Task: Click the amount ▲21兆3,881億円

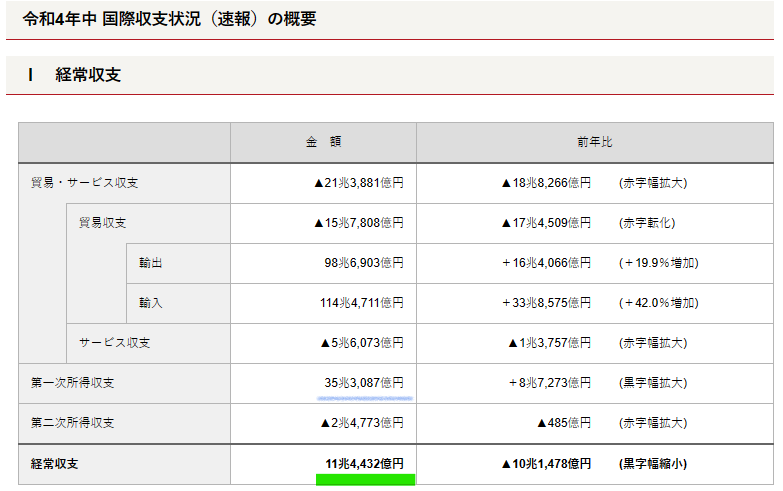Action: [x=358, y=183]
